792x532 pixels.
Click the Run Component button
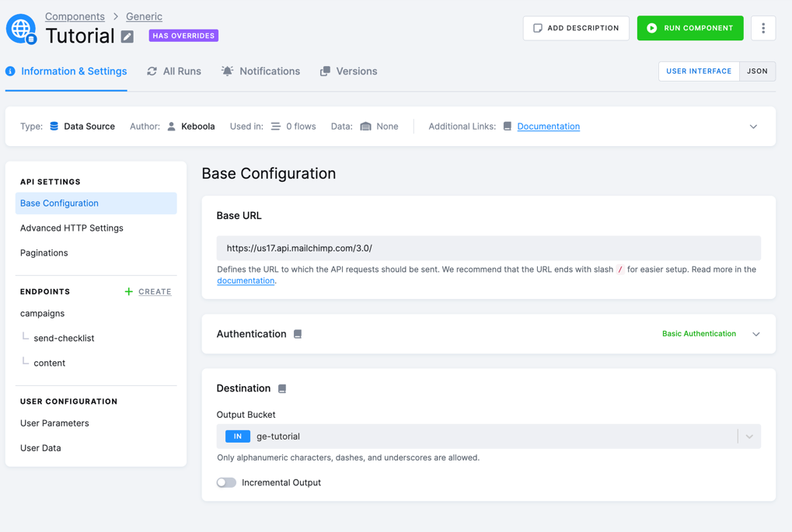pos(690,28)
